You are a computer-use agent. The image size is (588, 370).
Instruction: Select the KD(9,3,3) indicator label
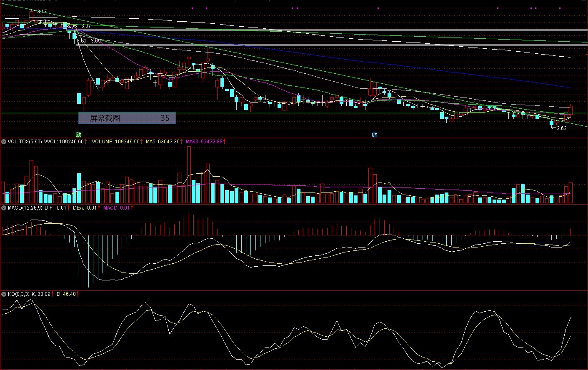tap(19, 294)
